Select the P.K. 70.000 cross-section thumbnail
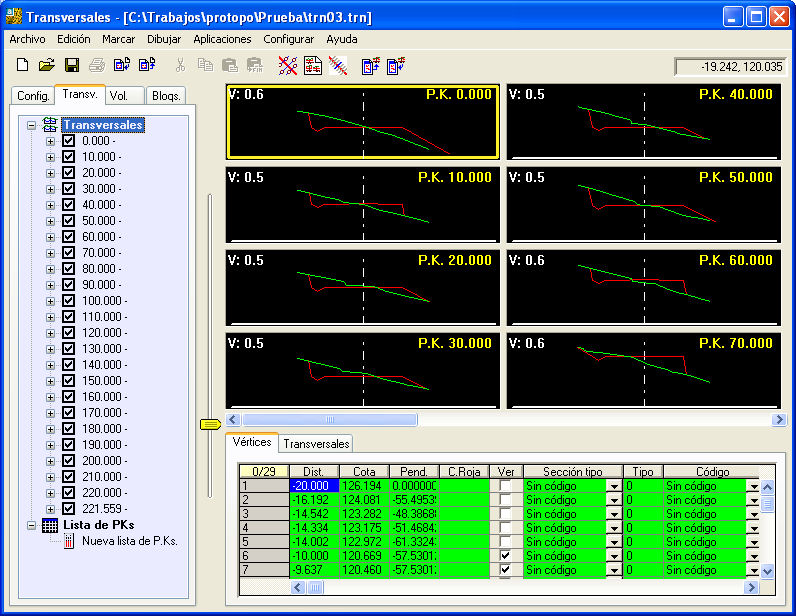The height and width of the screenshot is (616, 796). click(x=644, y=371)
